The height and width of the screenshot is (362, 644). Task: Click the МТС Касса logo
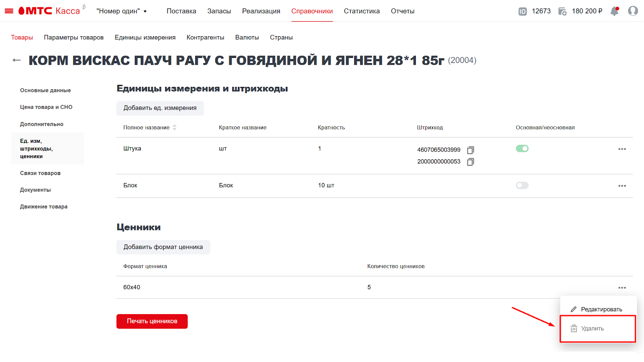point(49,11)
